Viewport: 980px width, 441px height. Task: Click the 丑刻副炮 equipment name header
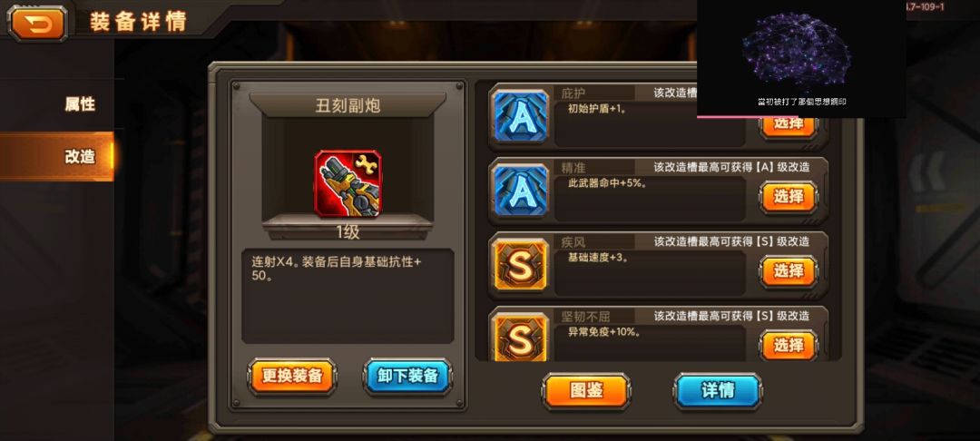(x=348, y=105)
